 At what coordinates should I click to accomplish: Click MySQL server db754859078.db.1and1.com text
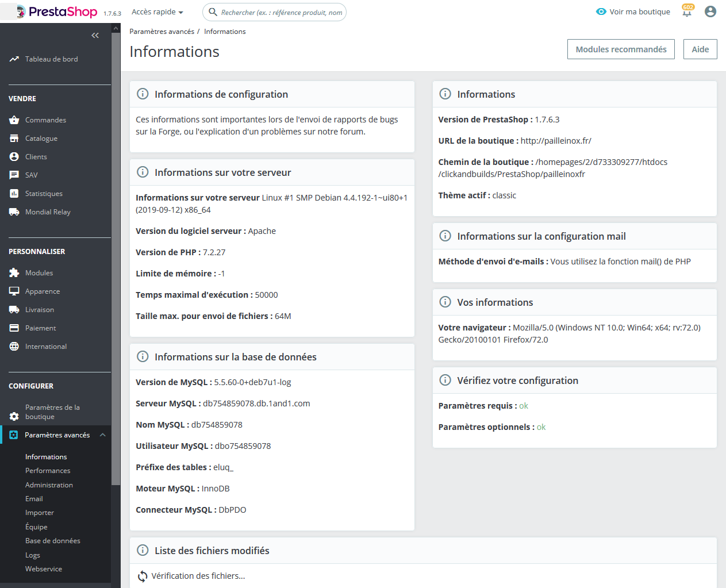256,403
